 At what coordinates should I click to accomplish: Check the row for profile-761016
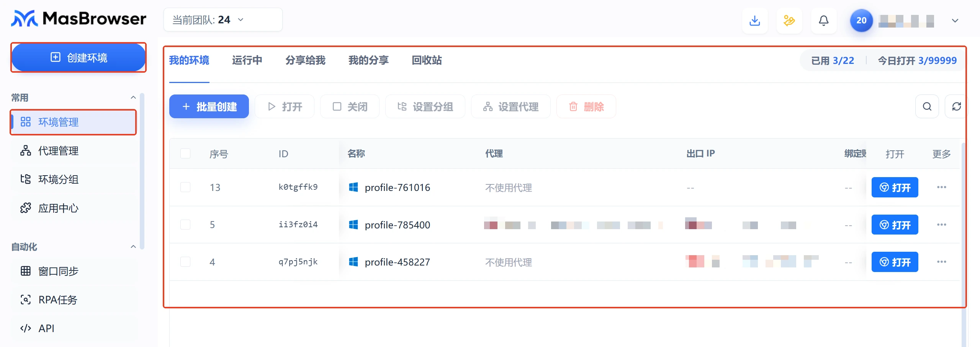pyautogui.click(x=185, y=187)
